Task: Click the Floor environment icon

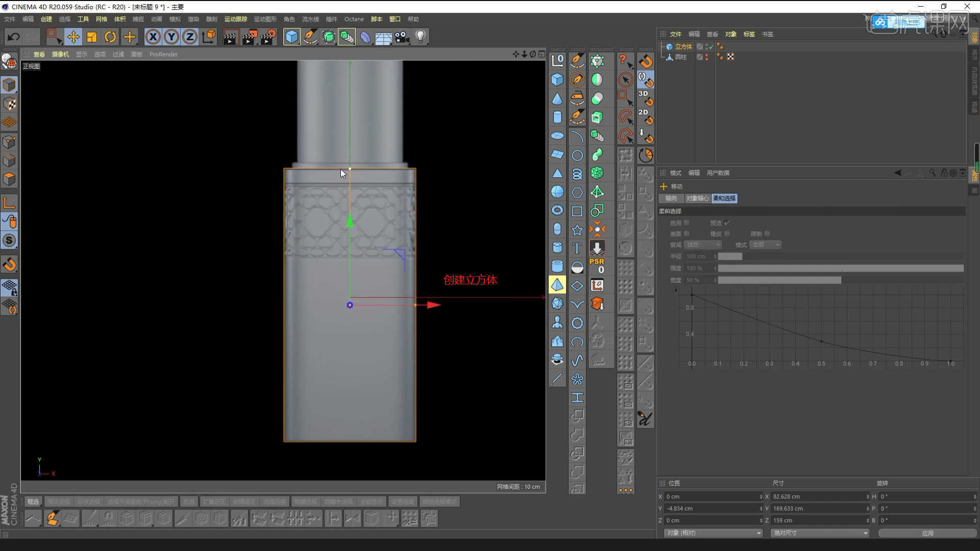Action: click(x=383, y=37)
